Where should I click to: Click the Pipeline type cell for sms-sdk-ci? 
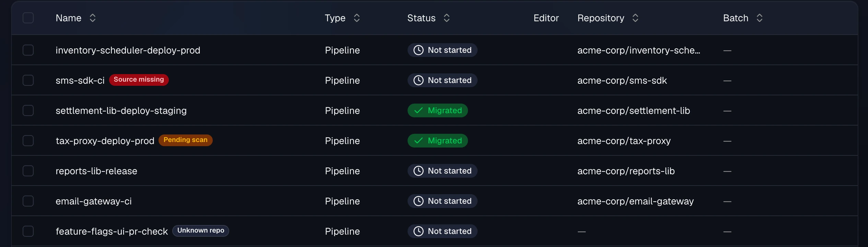(342, 81)
